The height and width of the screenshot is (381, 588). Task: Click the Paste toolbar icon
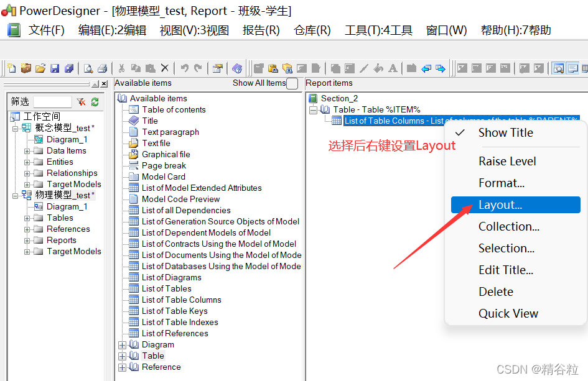tap(151, 68)
